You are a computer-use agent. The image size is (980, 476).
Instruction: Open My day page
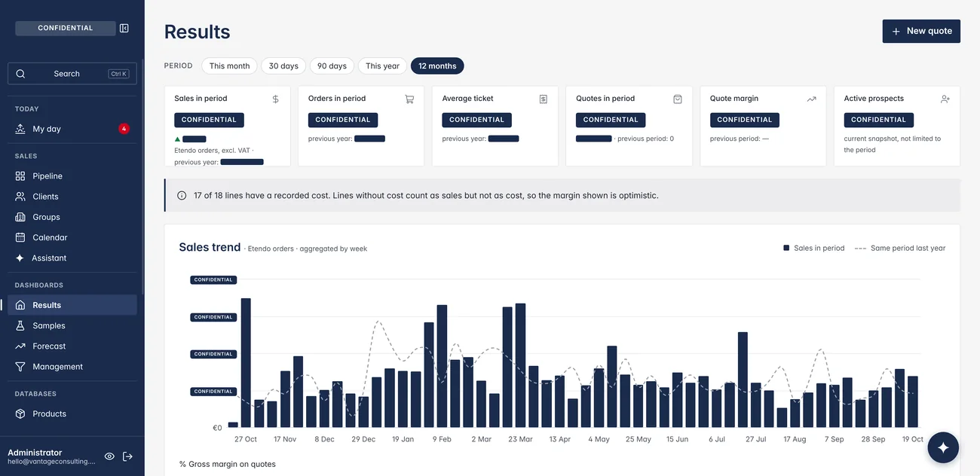click(72, 129)
